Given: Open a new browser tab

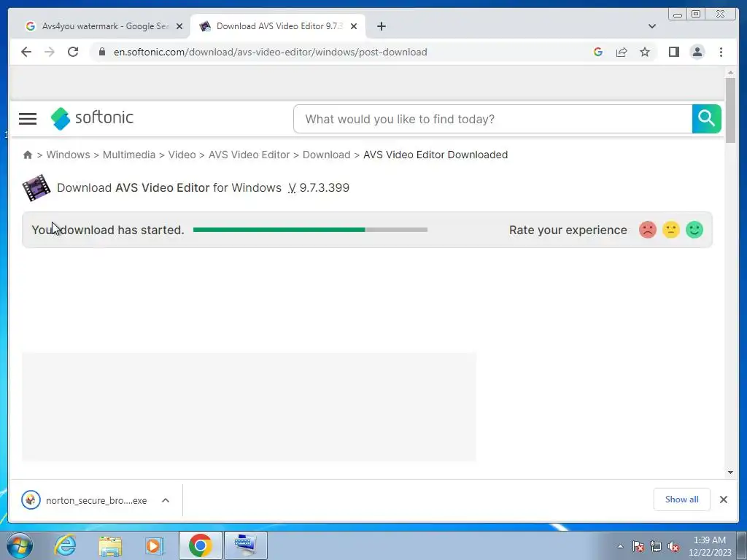Looking at the screenshot, I should click(x=381, y=26).
